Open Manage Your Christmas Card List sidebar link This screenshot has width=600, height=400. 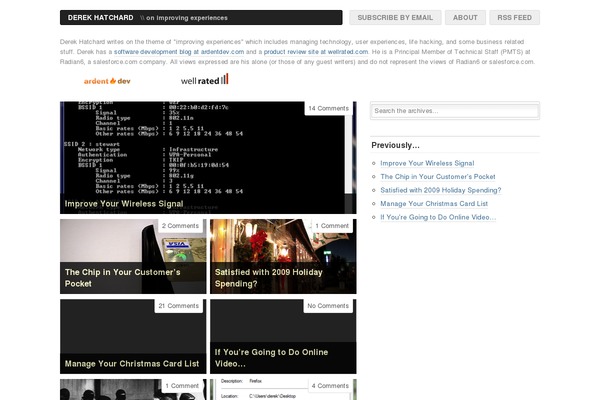(434, 204)
